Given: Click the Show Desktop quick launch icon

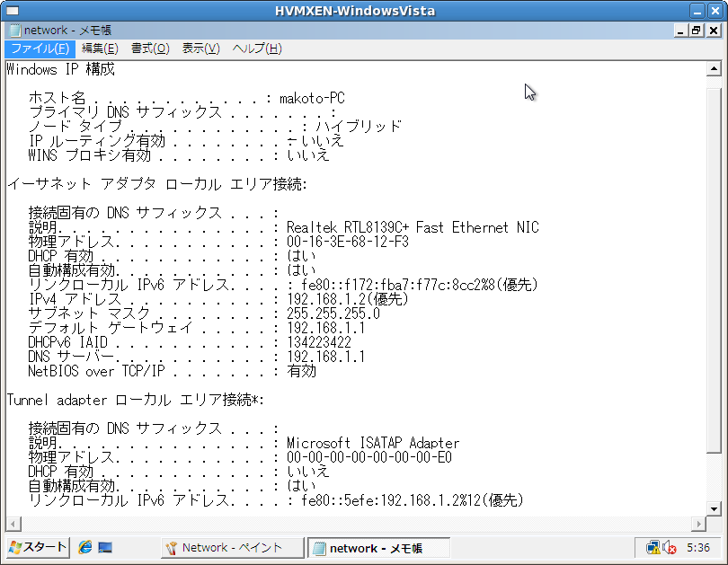Looking at the screenshot, I should point(105,547).
